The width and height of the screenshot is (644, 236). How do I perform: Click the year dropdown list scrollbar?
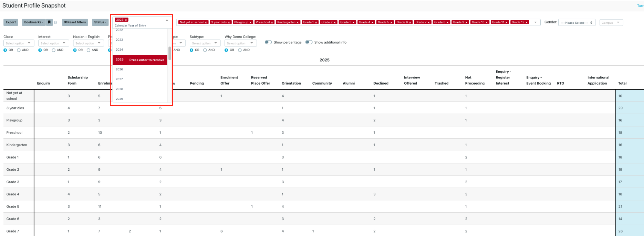tap(169, 53)
